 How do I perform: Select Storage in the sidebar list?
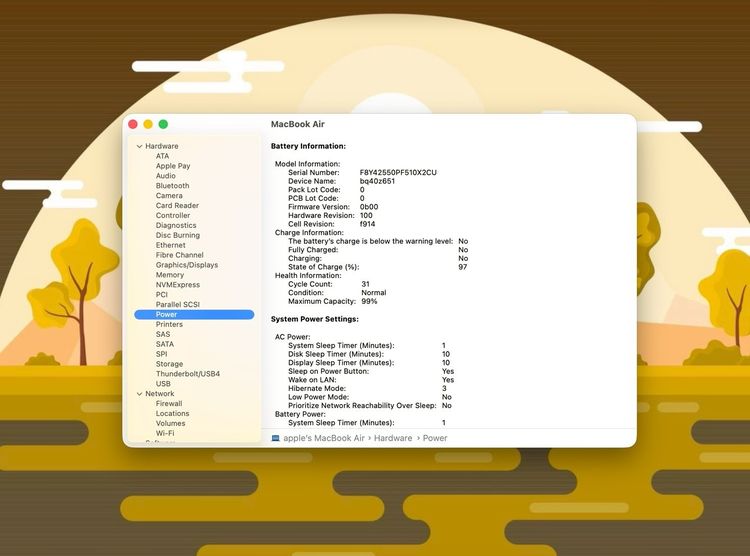[x=169, y=364]
